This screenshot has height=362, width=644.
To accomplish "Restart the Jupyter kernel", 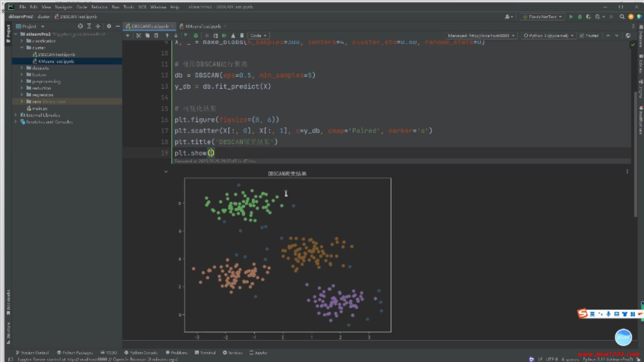I will coord(216,36).
